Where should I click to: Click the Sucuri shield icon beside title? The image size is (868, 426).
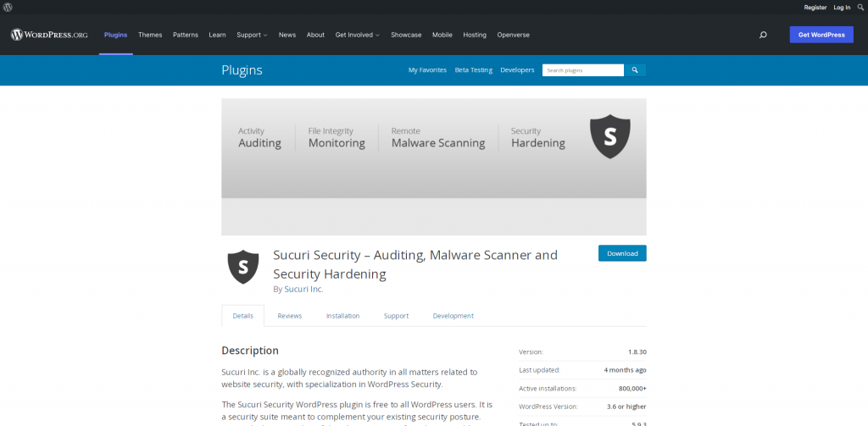pyautogui.click(x=242, y=267)
